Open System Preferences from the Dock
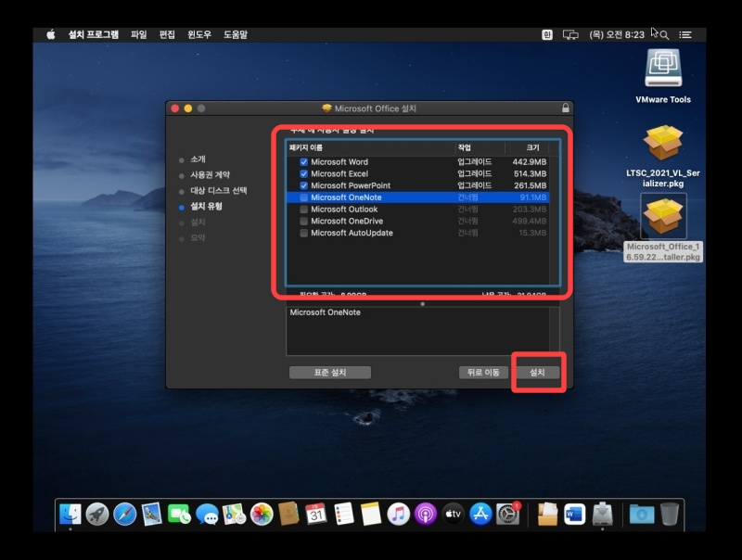 507,515
